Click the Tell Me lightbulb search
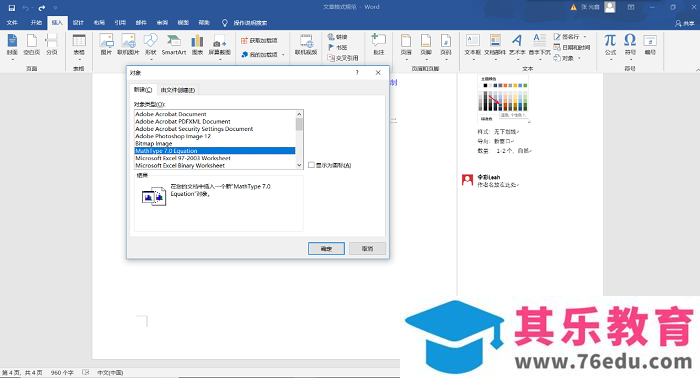The image size is (700, 378). [225, 23]
